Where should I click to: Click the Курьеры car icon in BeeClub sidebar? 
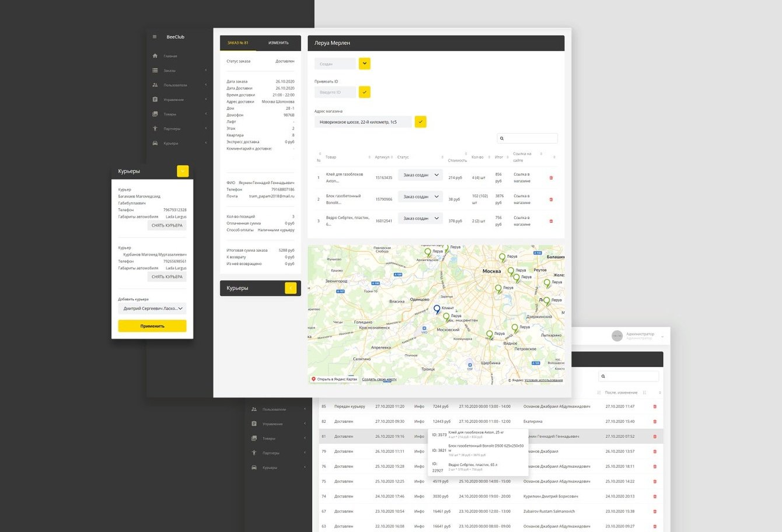155,143
